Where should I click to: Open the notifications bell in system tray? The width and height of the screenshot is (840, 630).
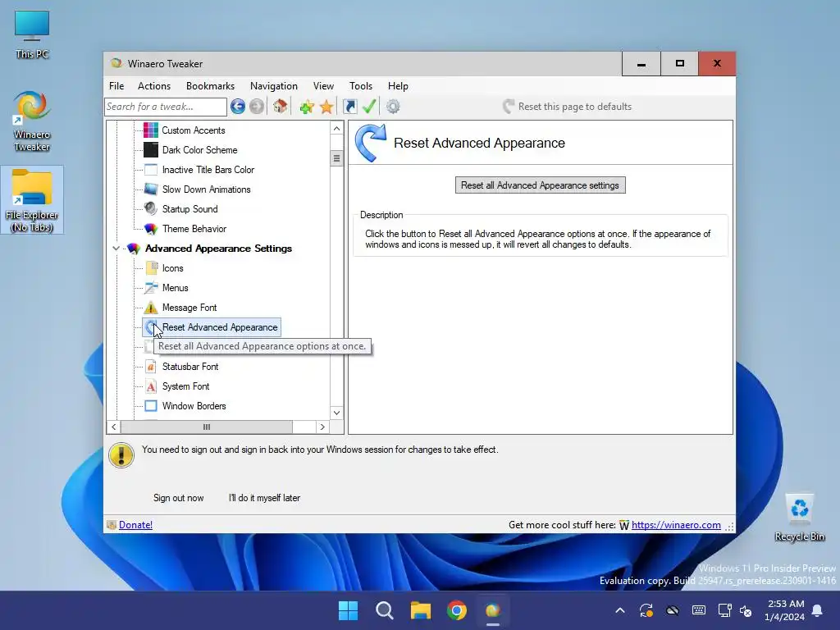(818, 610)
